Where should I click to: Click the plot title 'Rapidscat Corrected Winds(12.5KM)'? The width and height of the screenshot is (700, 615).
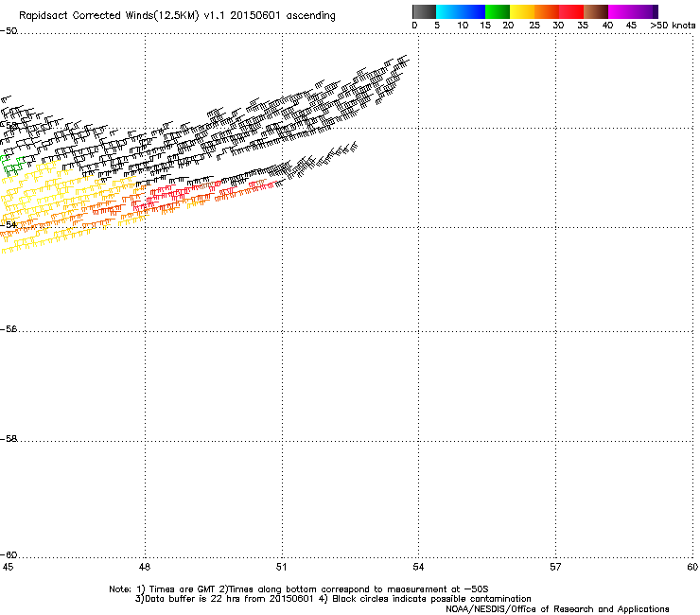click(x=109, y=16)
